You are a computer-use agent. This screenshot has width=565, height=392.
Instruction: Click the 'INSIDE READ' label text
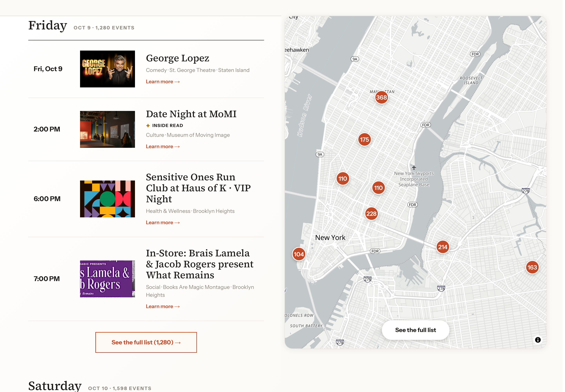(x=167, y=125)
